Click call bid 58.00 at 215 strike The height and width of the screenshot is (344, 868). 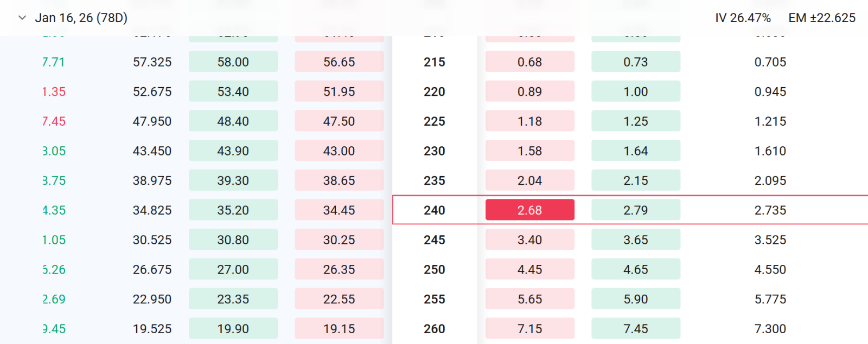pyautogui.click(x=233, y=62)
